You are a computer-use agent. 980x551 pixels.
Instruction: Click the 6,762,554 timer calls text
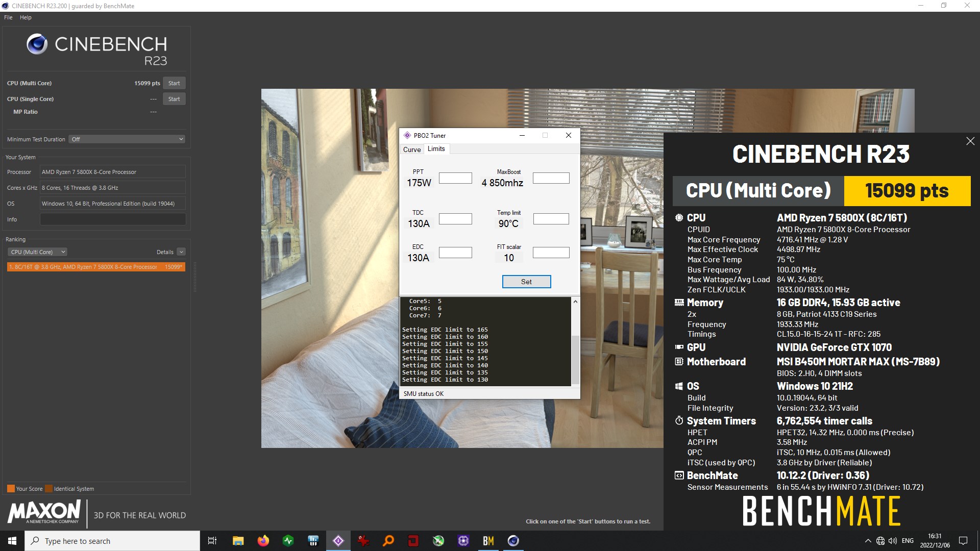coord(824,421)
